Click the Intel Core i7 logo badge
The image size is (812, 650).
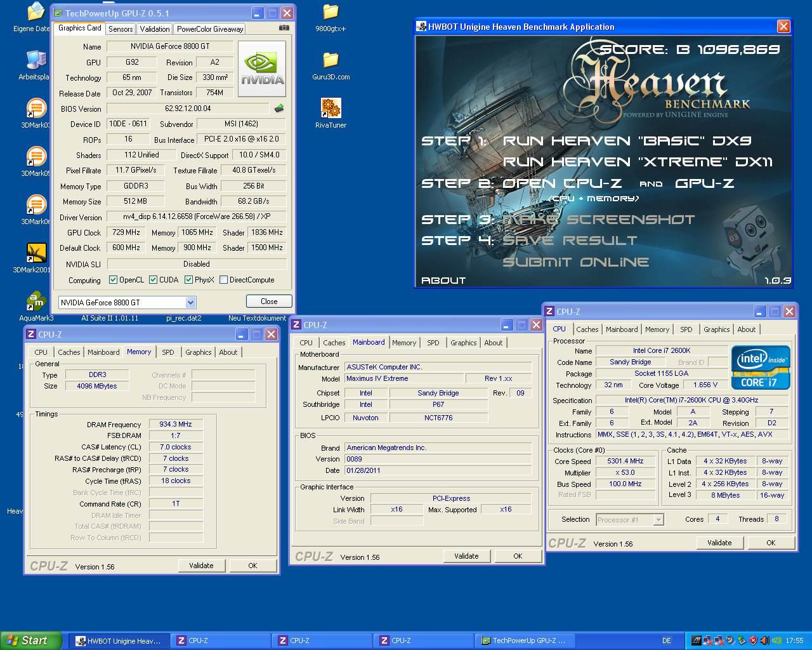pos(761,367)
